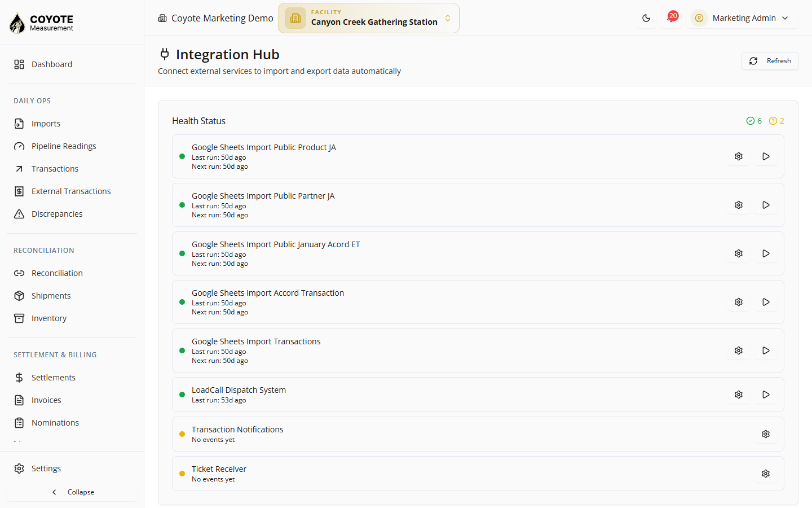Expand the Canyon Creek Gathering Station facility selector

tap(369, 18)
